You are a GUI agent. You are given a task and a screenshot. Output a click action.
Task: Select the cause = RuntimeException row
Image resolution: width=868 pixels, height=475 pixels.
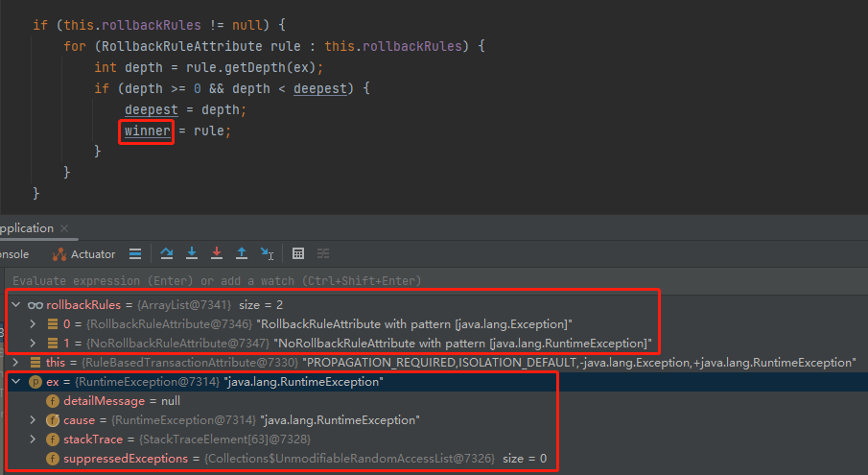coord(434,419)
